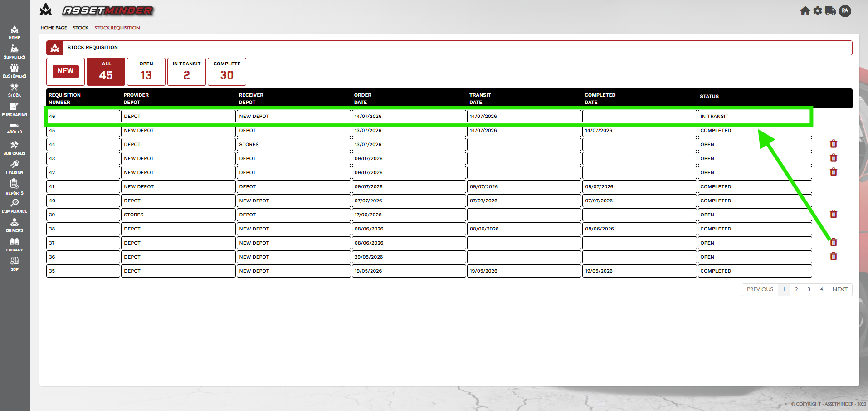Create a NEW stock requisition

(x=66, y=71)
